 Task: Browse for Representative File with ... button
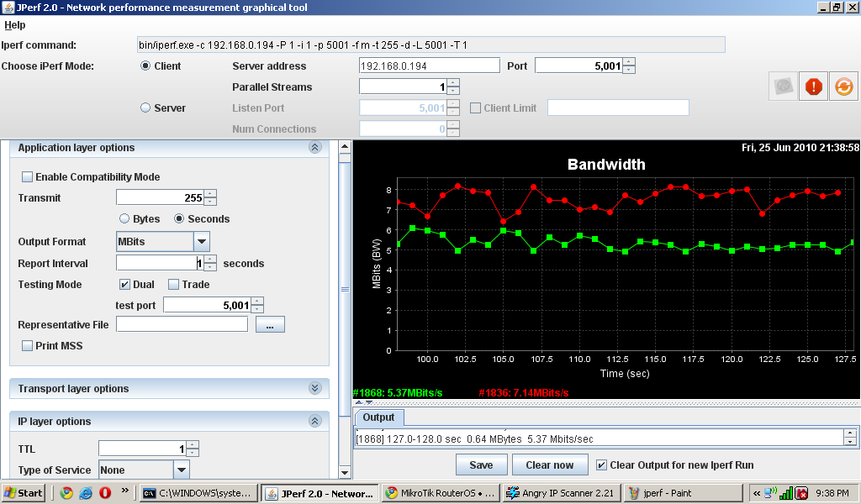pos(270,325)
